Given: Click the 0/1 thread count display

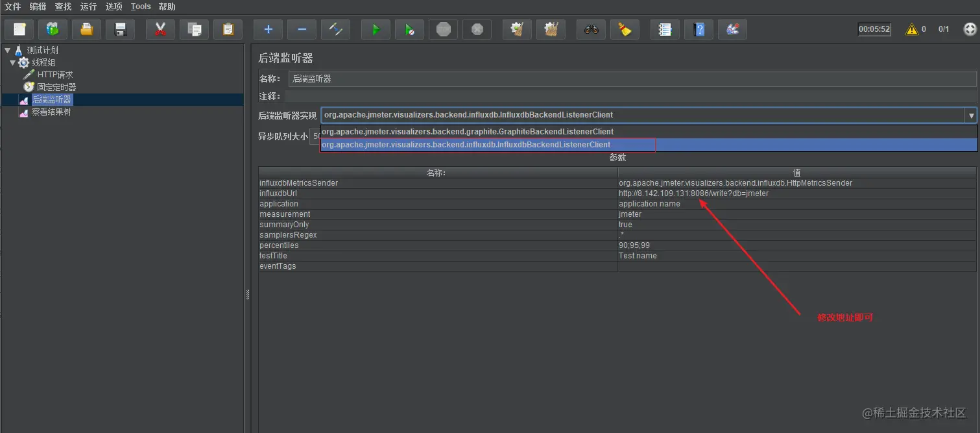Looking at the screenshot, I should coord(944,29).
